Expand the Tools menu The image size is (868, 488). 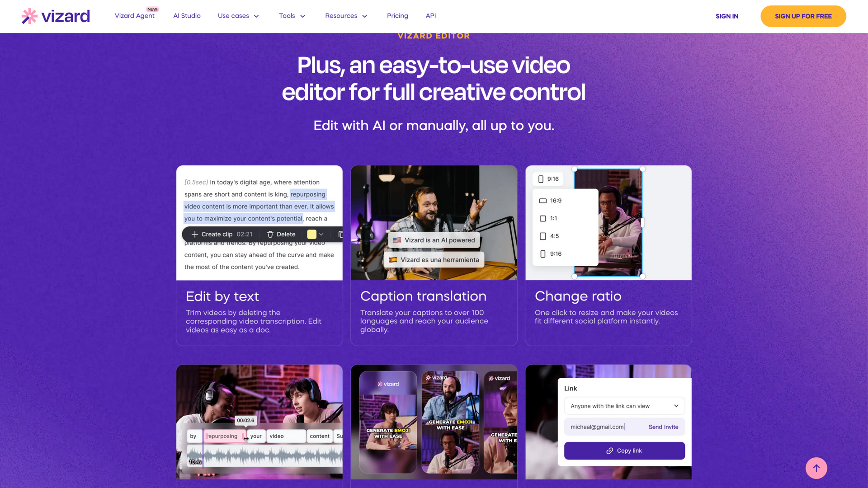[292, 16]
